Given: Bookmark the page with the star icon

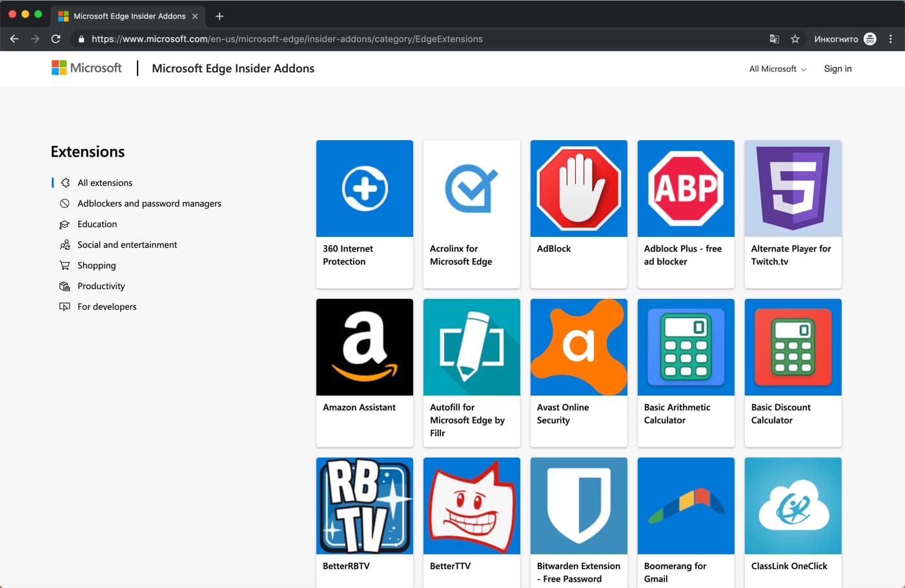Looking at the screenshot, I should pos(795,39).
